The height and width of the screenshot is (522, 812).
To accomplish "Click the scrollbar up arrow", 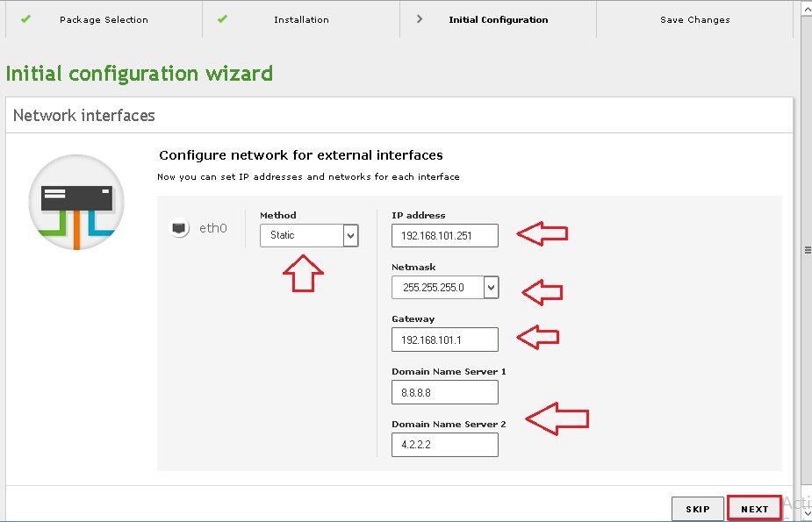I will click(807, 8).
